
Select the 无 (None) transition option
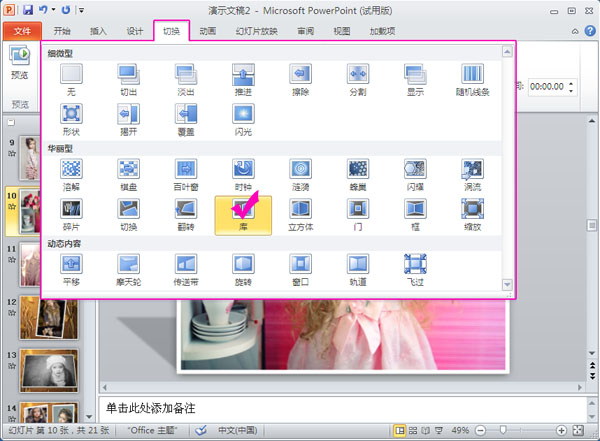[71, 80]
